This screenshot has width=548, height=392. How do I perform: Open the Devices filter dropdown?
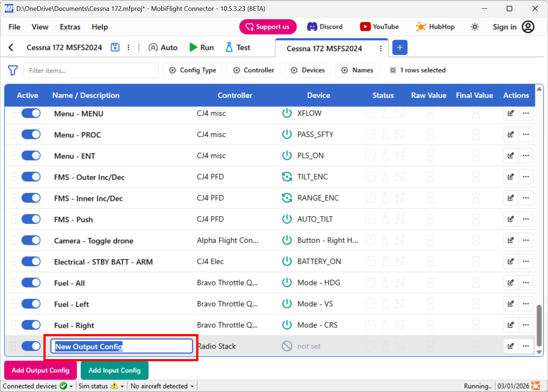coord(308,70)
